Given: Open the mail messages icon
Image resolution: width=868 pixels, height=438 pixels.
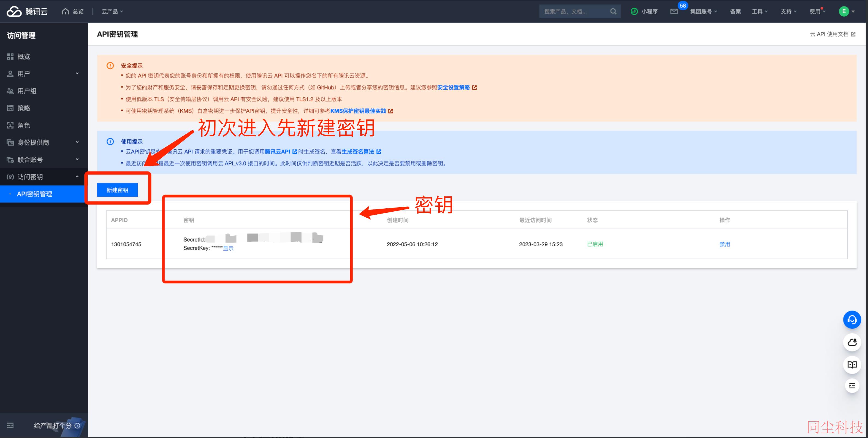Looking at the screenshot, I should click(x=674, y=11).
